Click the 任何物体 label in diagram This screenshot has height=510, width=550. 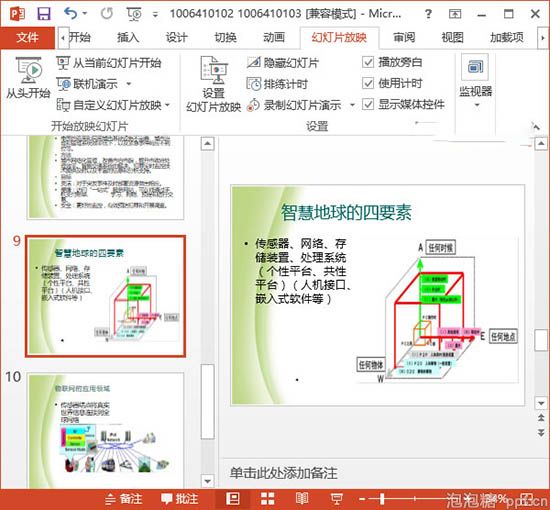[371, 365]
